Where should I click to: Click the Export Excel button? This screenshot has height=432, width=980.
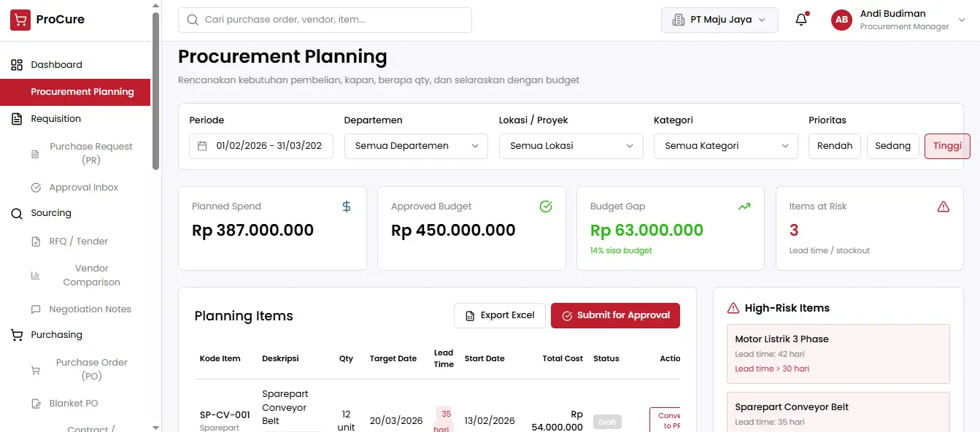tap(500, 315)
